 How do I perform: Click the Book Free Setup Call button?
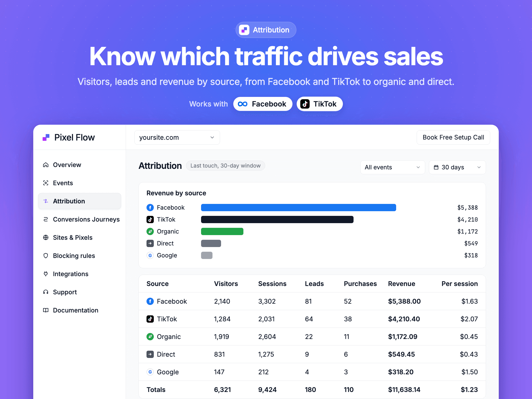[453, 137]
